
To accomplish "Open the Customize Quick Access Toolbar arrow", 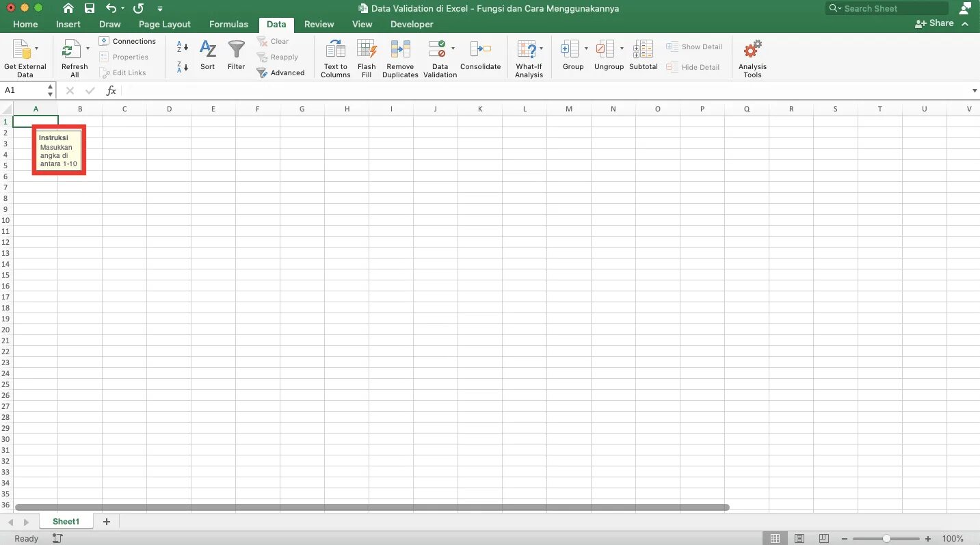I will pyautogui.click(x=160, y=9).
